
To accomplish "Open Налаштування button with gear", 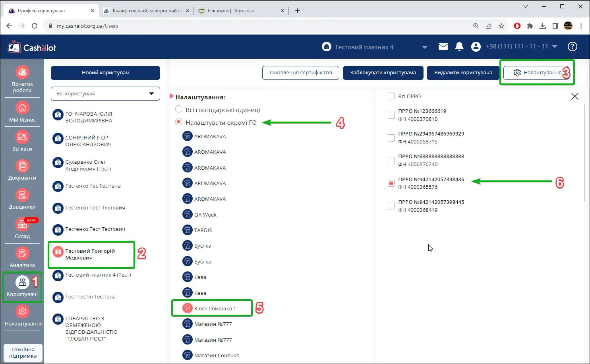I will tap(537, 73).
